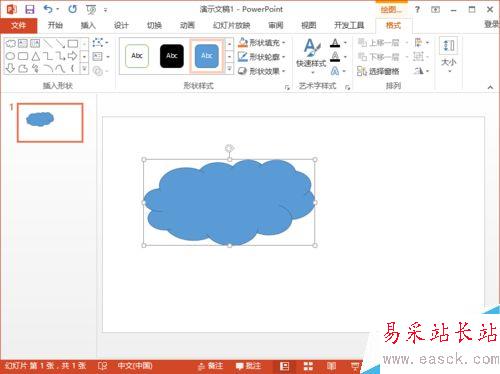Screen dimensions: 500x374
Task: Open the 选择窗格 (Selection Pane)
Action: tap(379, 71)
